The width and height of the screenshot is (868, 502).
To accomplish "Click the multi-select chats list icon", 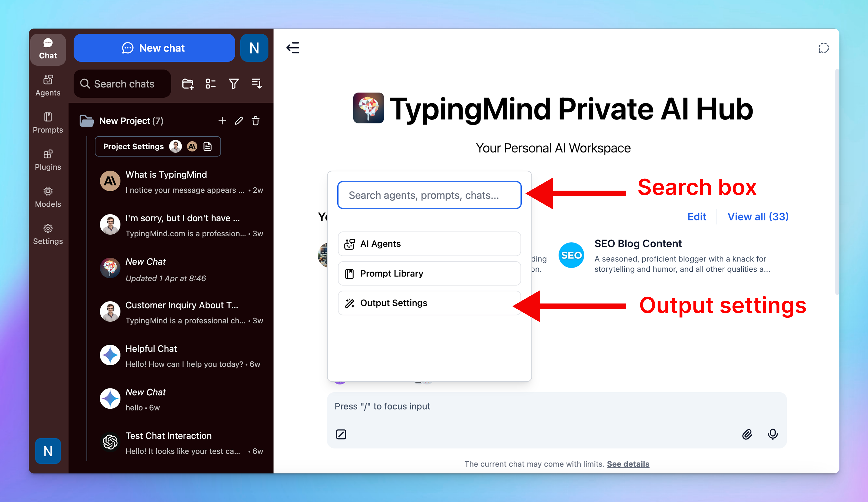I will 210,84.
